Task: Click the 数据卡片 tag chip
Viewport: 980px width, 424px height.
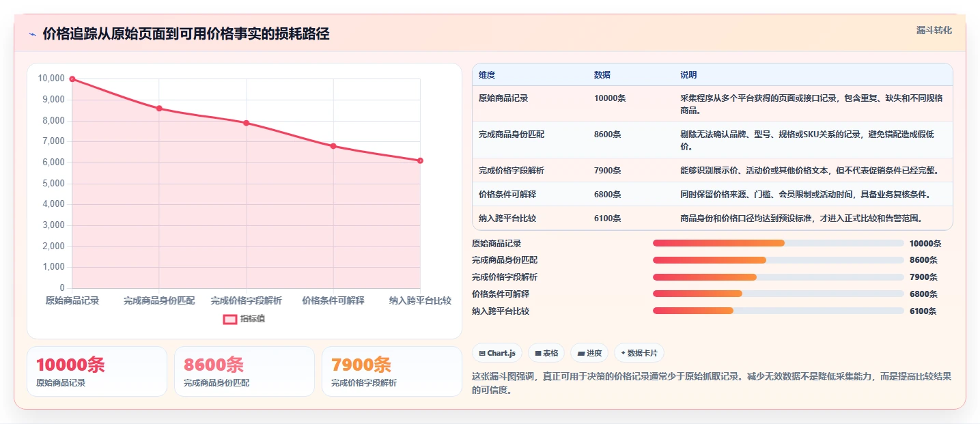Action: tap(639, 353)
